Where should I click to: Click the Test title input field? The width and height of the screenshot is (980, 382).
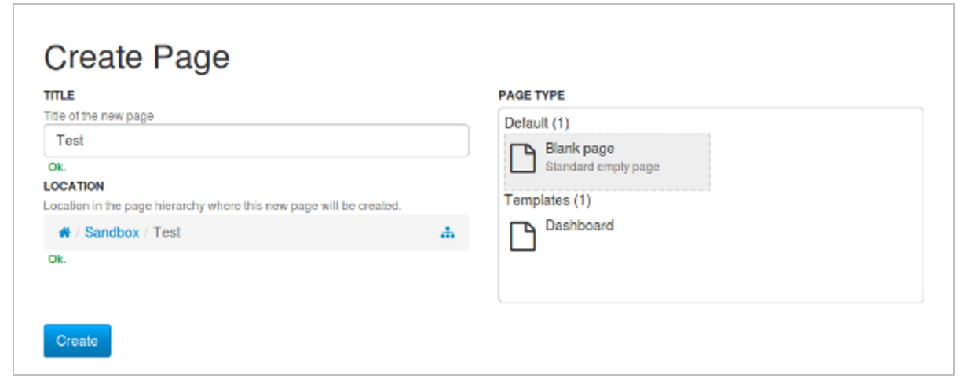pyautogui.click(x=256, y=141)
